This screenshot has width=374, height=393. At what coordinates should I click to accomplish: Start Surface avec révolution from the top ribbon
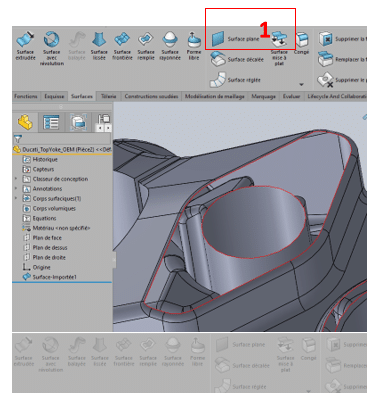[52, 48]
